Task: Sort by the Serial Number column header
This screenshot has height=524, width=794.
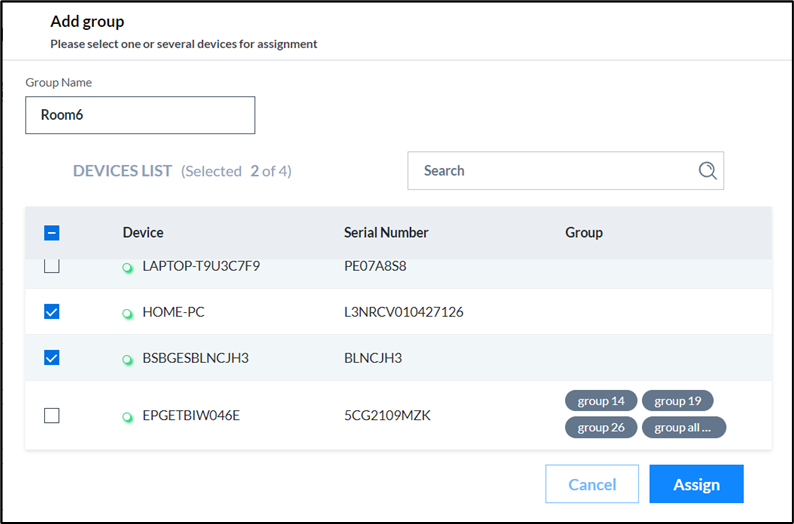Action: [x=386, y=232]
